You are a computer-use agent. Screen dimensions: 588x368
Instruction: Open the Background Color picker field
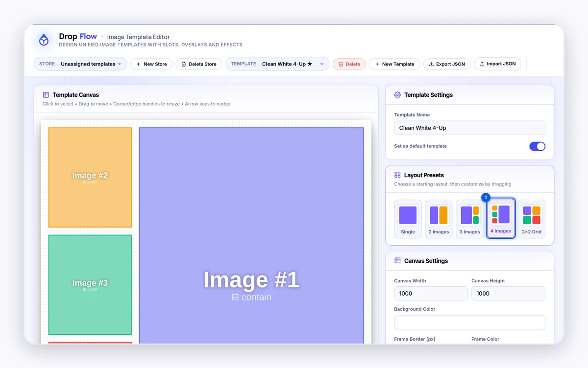469,322
